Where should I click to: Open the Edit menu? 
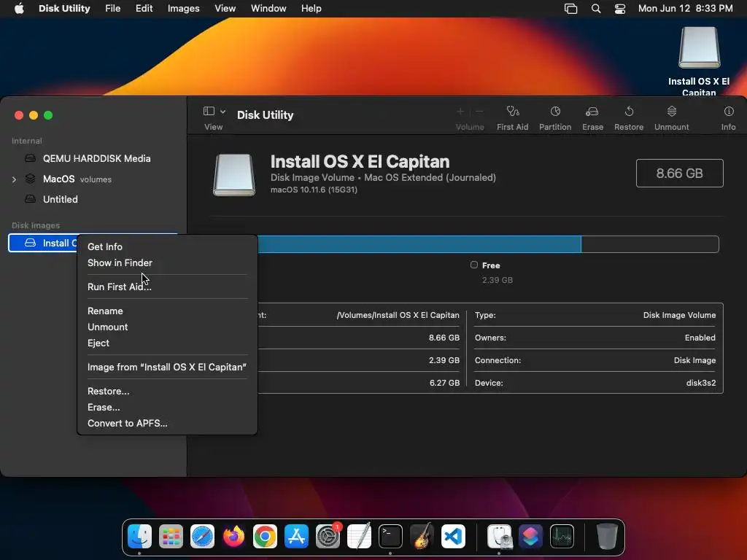[144, 9]
